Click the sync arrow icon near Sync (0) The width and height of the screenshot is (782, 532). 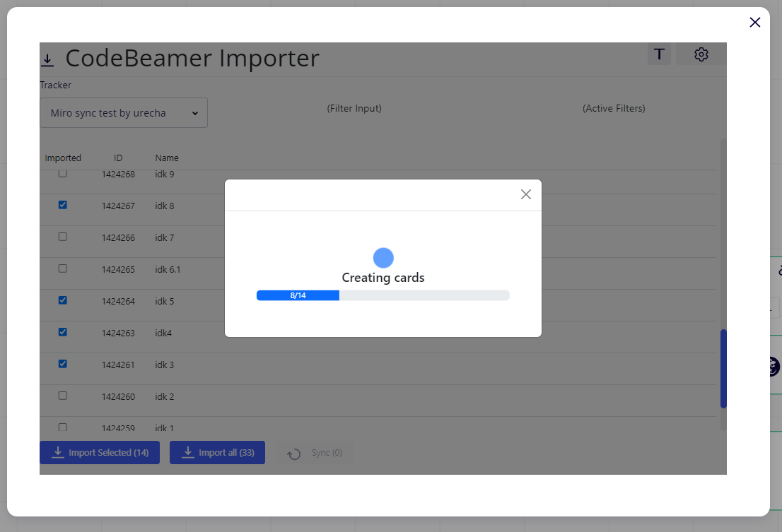293,454
